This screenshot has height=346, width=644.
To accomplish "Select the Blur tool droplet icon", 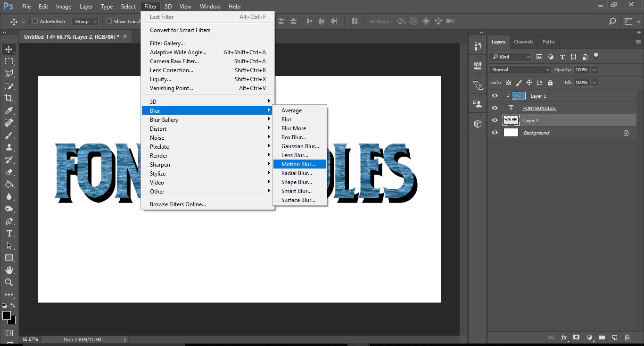I will click(9, 196).
